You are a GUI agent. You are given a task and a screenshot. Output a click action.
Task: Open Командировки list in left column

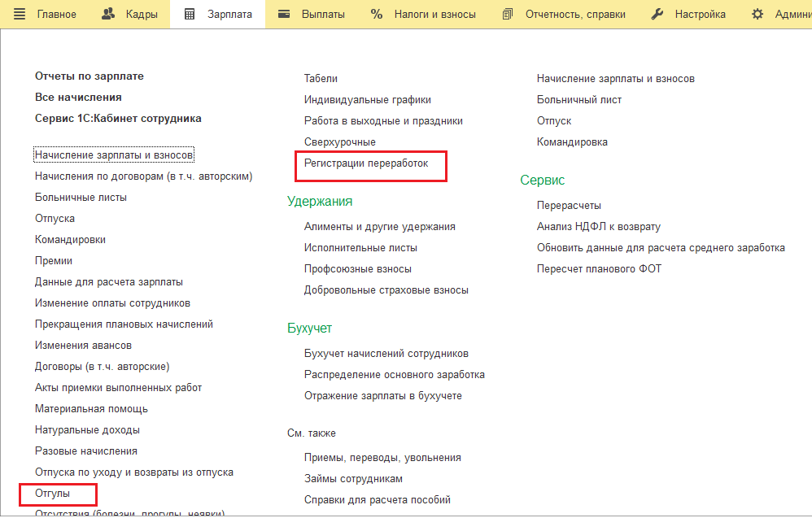(70, 240)
